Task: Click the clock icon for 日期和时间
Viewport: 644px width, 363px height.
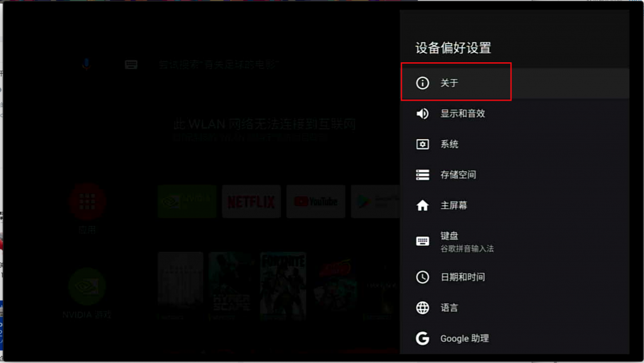Action: coord(422,277)
